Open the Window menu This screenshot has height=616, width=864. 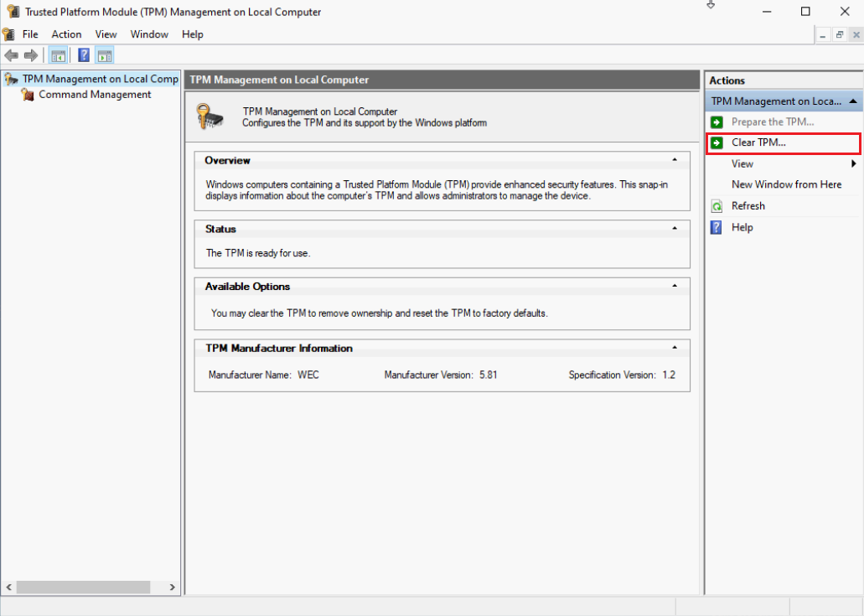click(x=149, y=34)
